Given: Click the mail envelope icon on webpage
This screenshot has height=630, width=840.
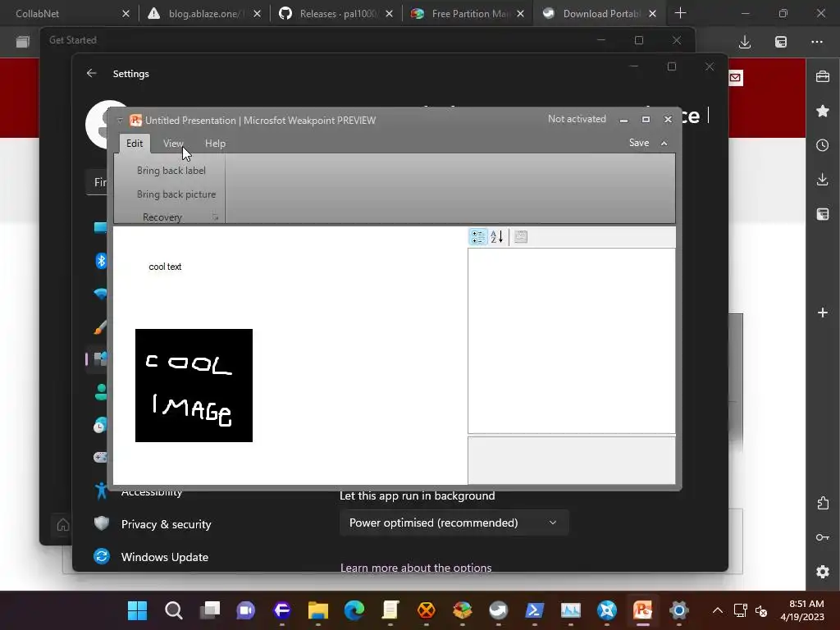Looking at the screenshot, I should coord(736,78).
